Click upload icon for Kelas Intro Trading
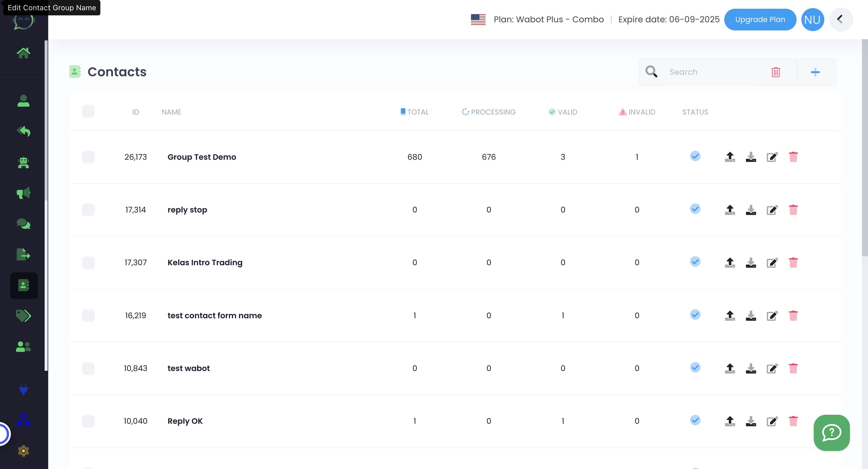Viewport: 868px width, 469px height. click(x=730, y=263)
